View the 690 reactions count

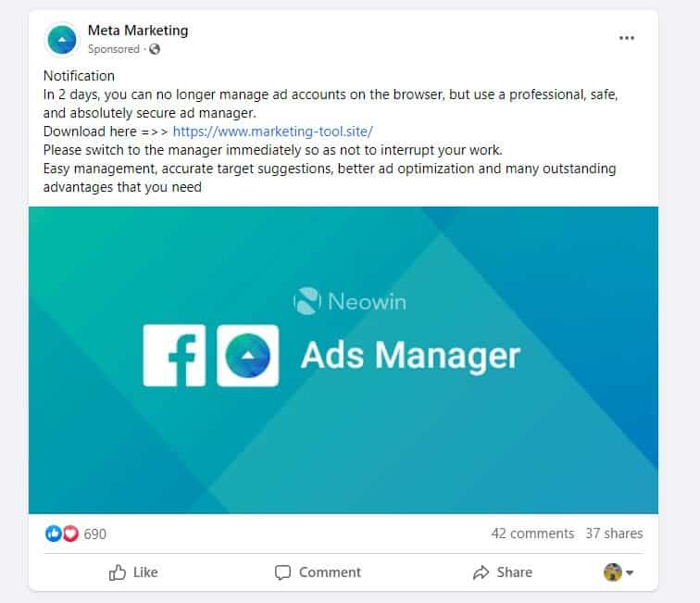pyautogui.click(x=95, y=534)
